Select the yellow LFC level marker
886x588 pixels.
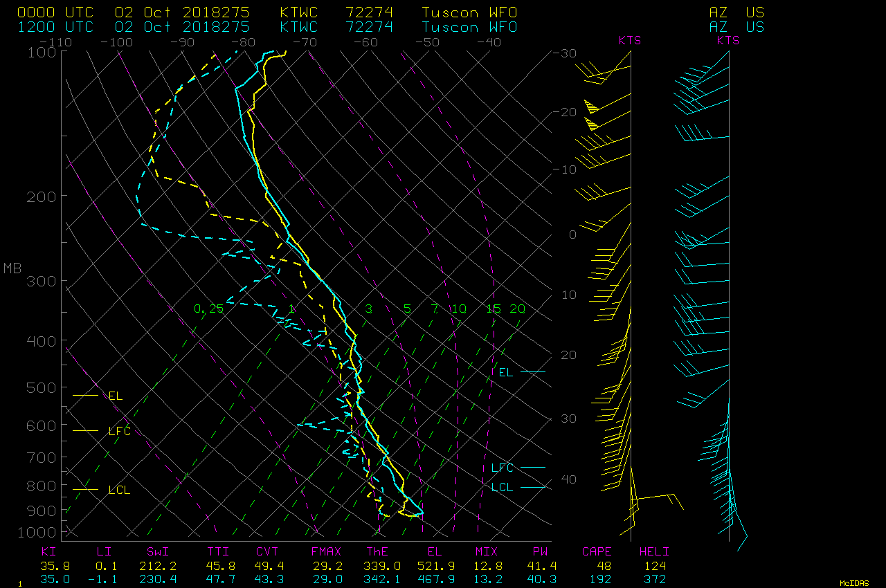tap(119, 431)
